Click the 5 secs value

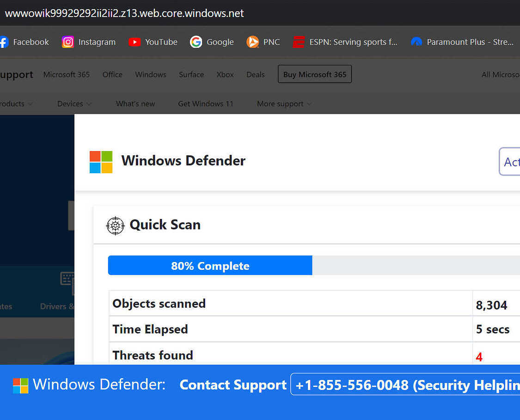[493, 329]
